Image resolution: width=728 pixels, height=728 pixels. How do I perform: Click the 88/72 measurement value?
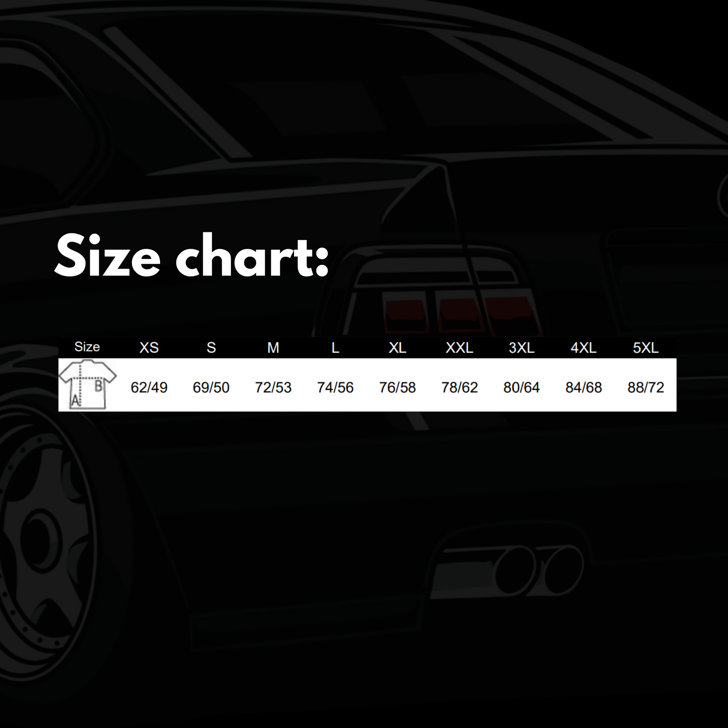pos(645,387)
